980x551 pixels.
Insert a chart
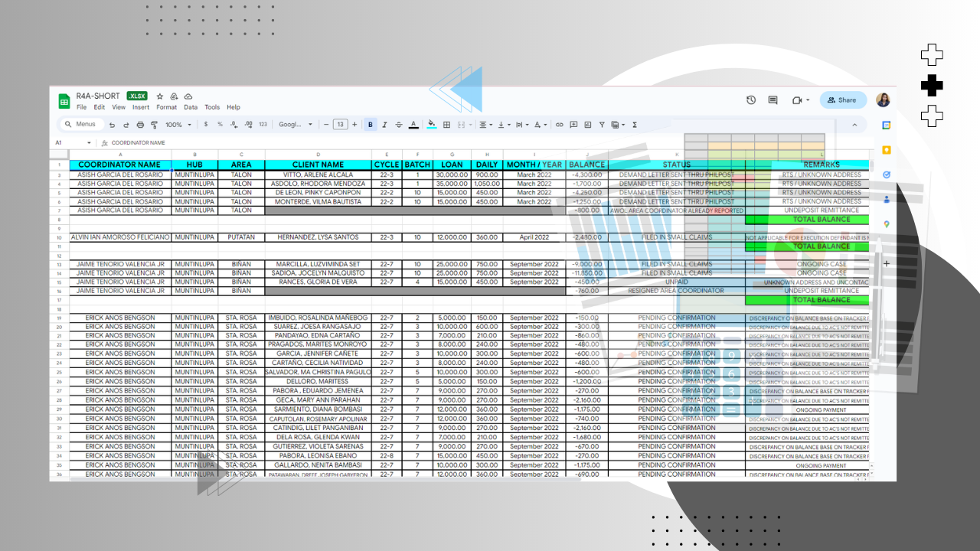[x=587, y=125]
